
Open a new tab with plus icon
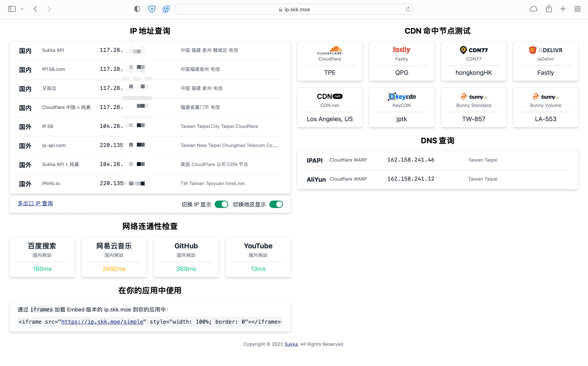click(563, 9)
